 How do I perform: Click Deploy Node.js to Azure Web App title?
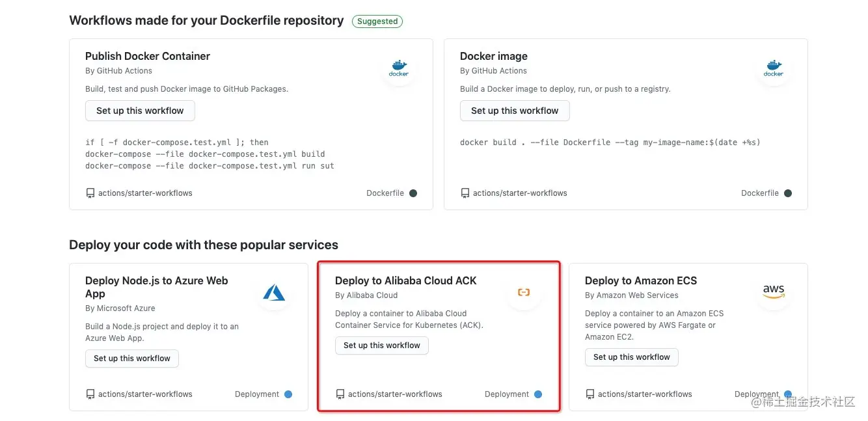[x=157, y=287]
